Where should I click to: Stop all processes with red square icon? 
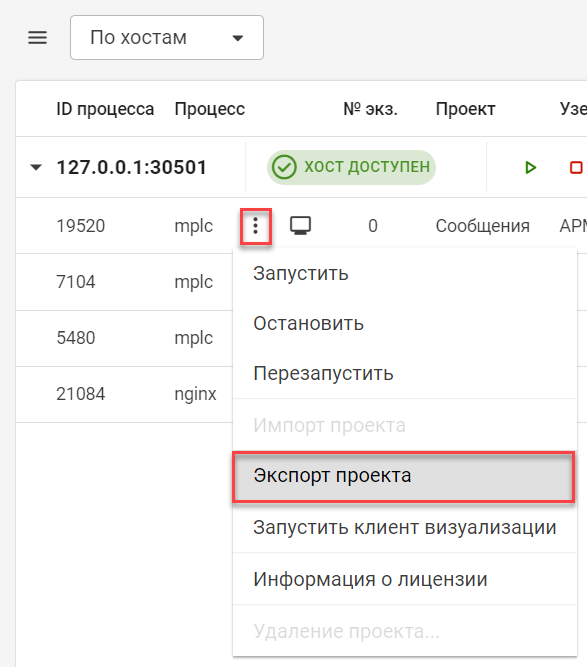pyautogui.click(x=576, y=167)
